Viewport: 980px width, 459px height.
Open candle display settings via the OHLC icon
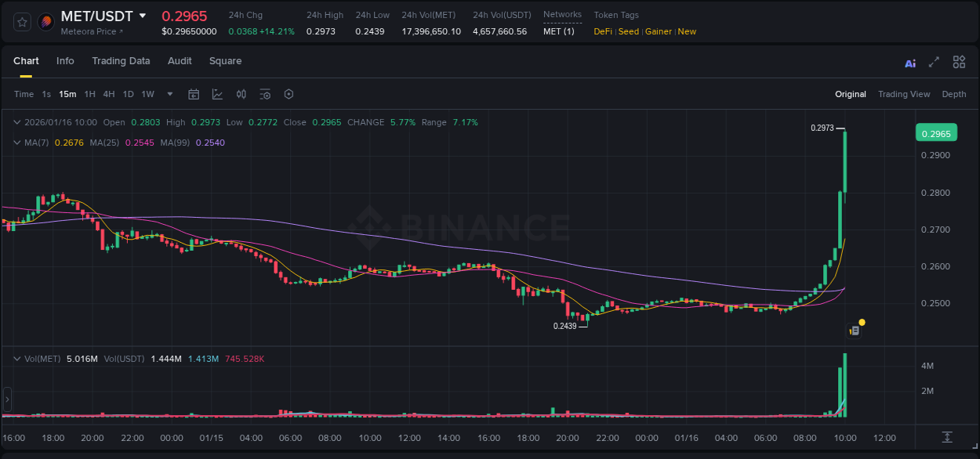point(241,94)
